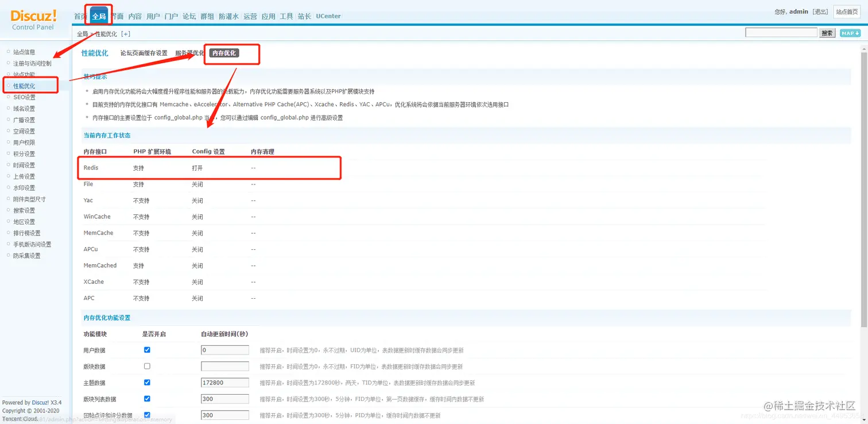Select 性能优化 in the sidebar
The width and height of the screenshot is (868, 424).
[24, 86]
